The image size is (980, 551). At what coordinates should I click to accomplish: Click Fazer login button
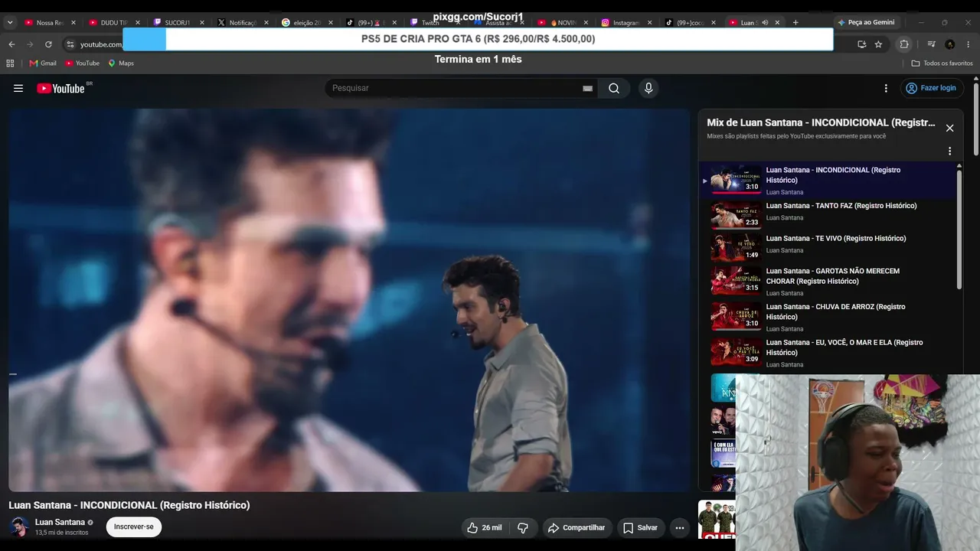tap(931, 88)
